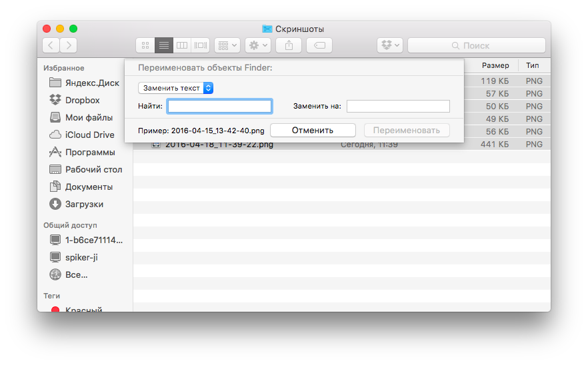Open the Dropbox toolbar dropdown
588x365 pixels.
(390, 45)
